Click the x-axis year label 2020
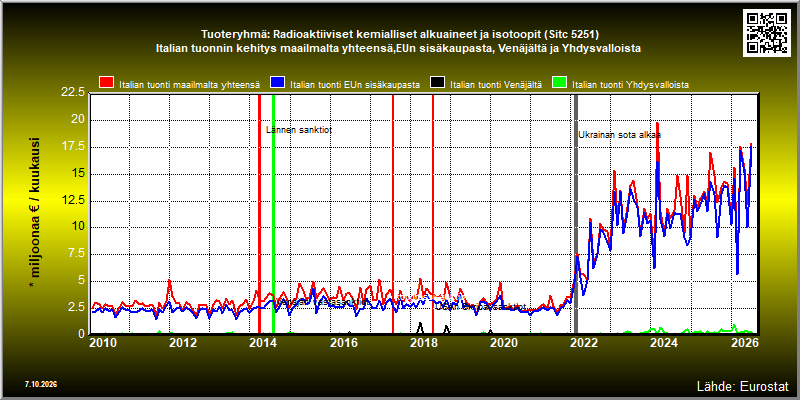 503,342
